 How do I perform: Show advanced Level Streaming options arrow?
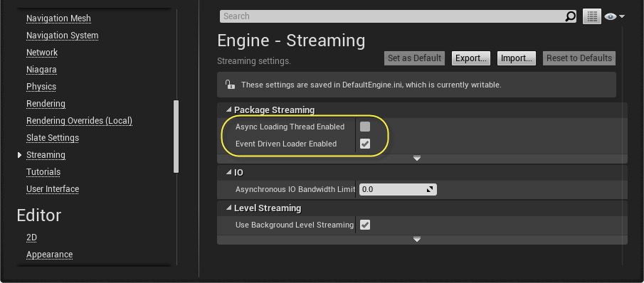417,240
